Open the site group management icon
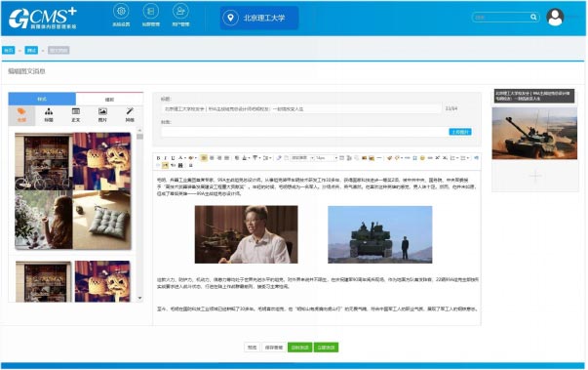This screenshot has width=588, height=370. 151,12
